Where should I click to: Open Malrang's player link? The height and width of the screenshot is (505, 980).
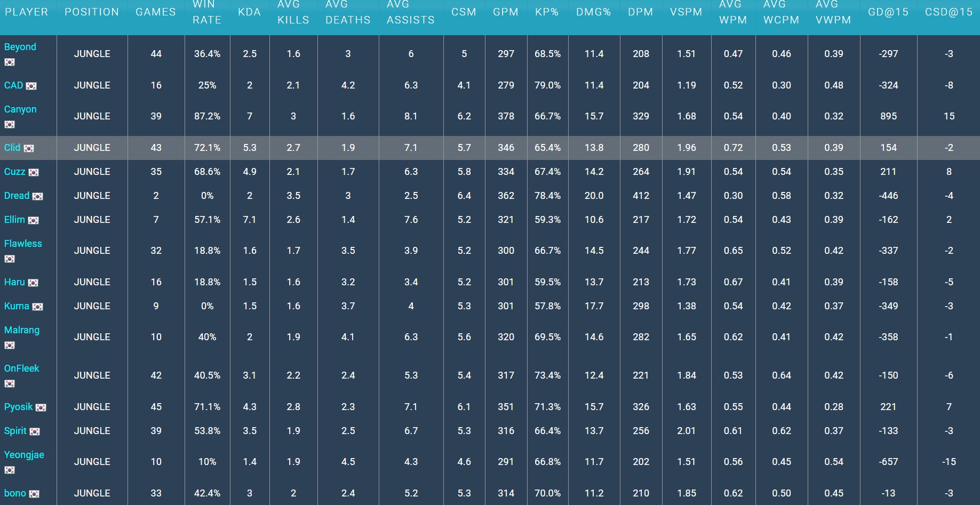pyautogui.click(x=22, y=330)
